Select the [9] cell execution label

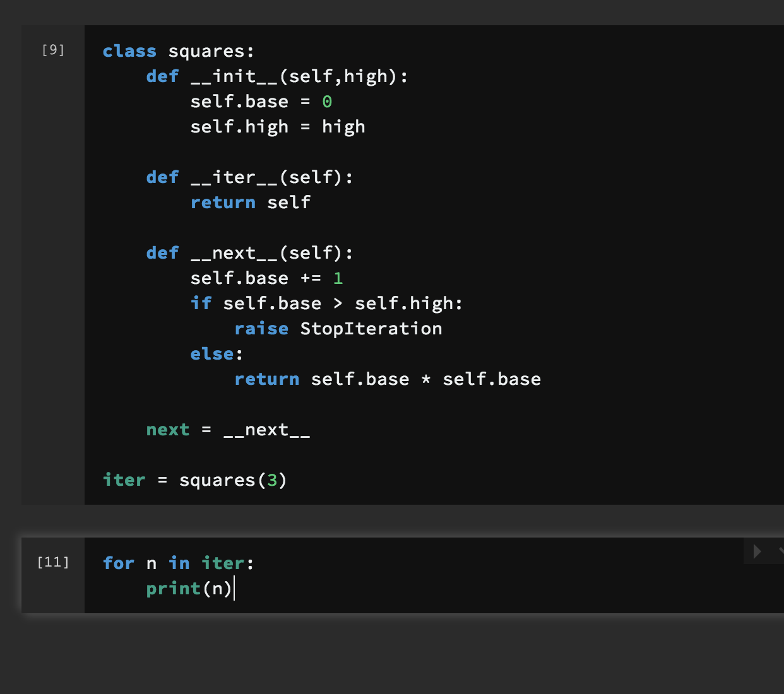pos(53,50)
